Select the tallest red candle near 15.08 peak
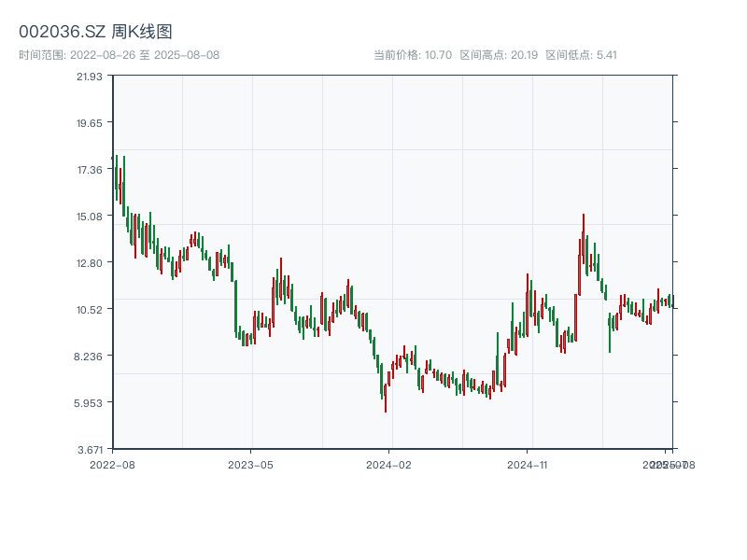 [x=583, y=239]
